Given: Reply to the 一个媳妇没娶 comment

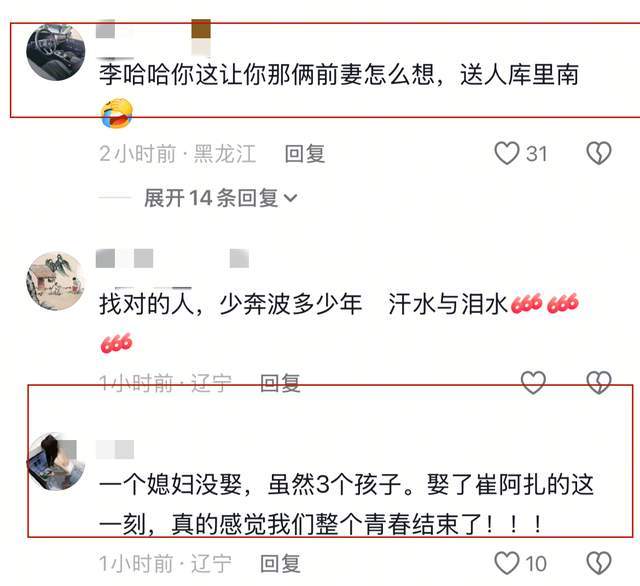Looking at the screenshot, I should point(280,564).
